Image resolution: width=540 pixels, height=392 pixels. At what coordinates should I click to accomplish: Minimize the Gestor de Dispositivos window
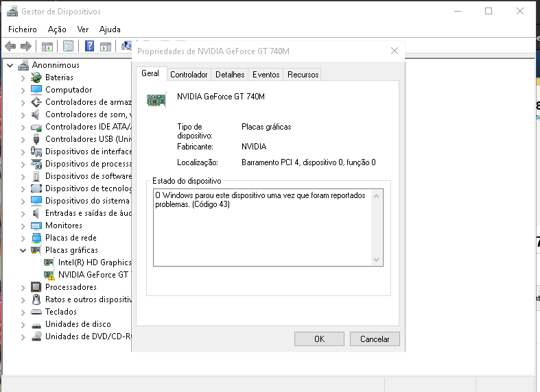coord(458,12)
